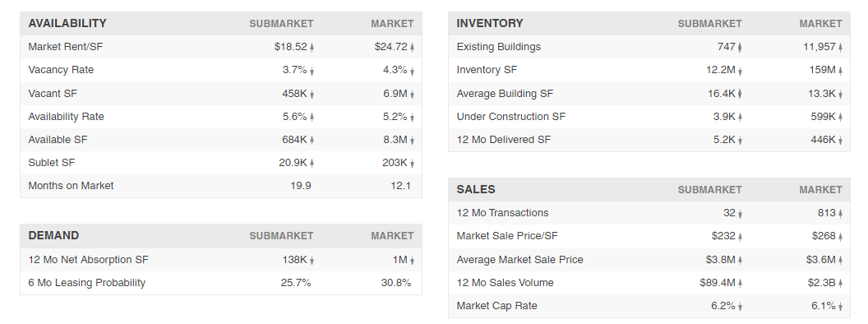Click the SALES section title

coord(476,189)
